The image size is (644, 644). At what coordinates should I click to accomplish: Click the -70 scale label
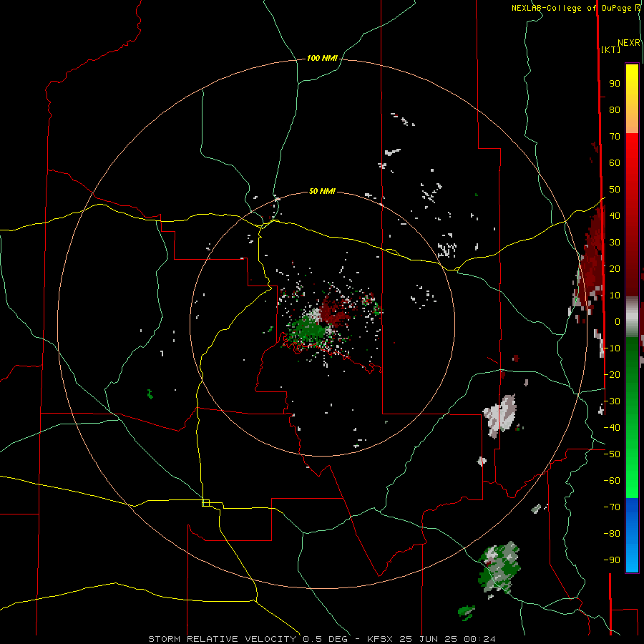(612, 507)
